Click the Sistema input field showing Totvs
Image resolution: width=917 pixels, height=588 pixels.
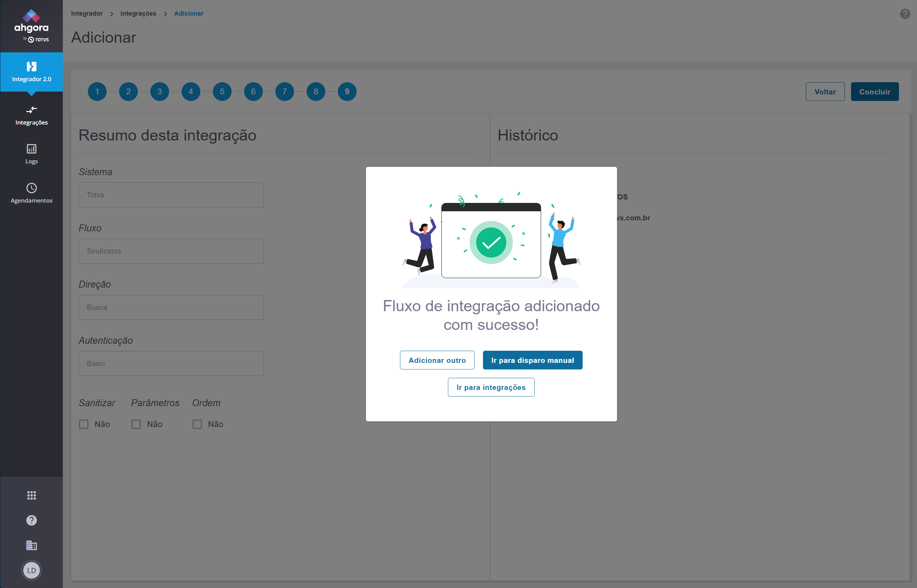(171, 195)
